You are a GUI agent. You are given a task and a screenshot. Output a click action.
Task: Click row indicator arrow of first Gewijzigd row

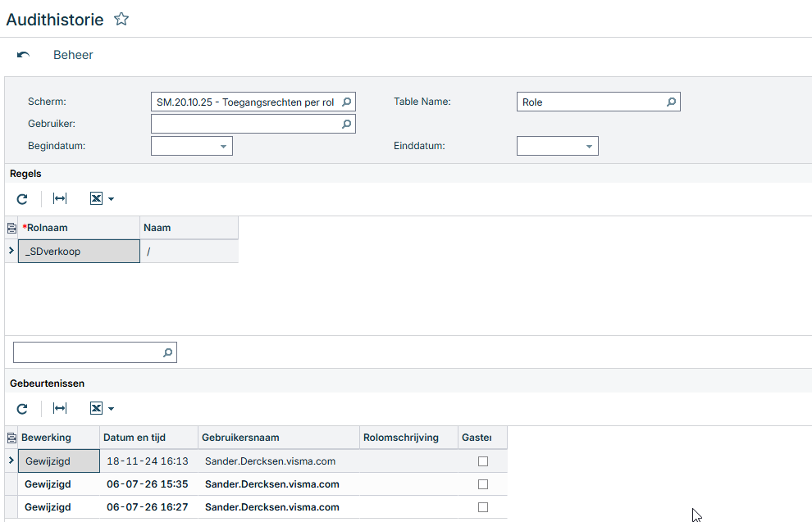coord(11,461)
